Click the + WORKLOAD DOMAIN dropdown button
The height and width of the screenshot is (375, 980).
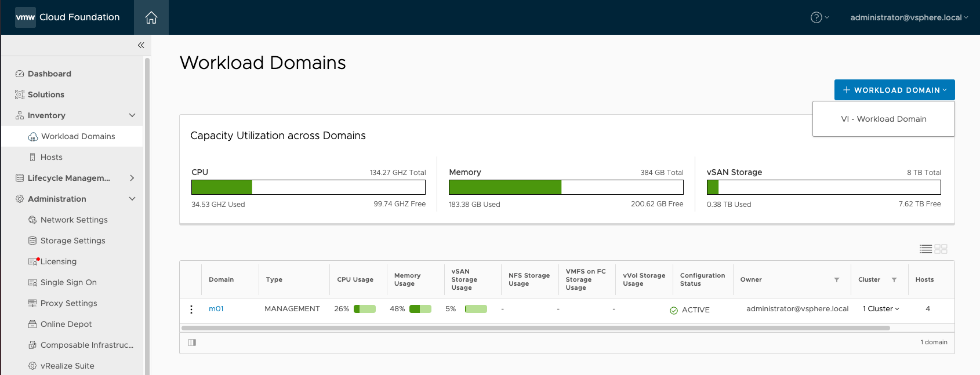click(x=895, y=90)
